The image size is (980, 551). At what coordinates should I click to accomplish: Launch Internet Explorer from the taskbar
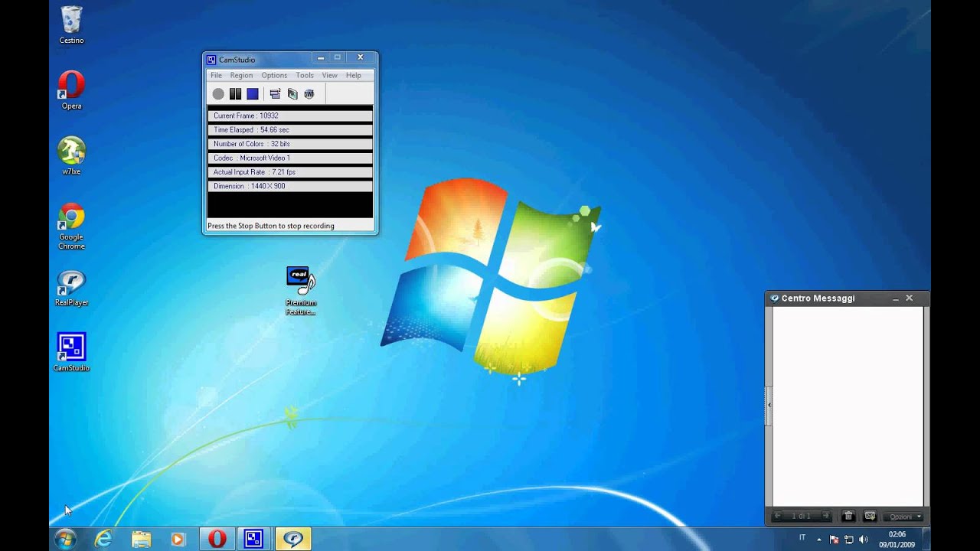click(103, 539)
